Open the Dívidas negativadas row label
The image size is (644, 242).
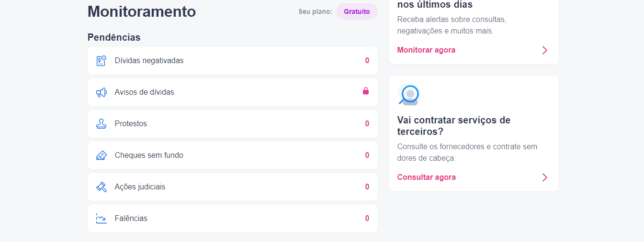[149, 61]
